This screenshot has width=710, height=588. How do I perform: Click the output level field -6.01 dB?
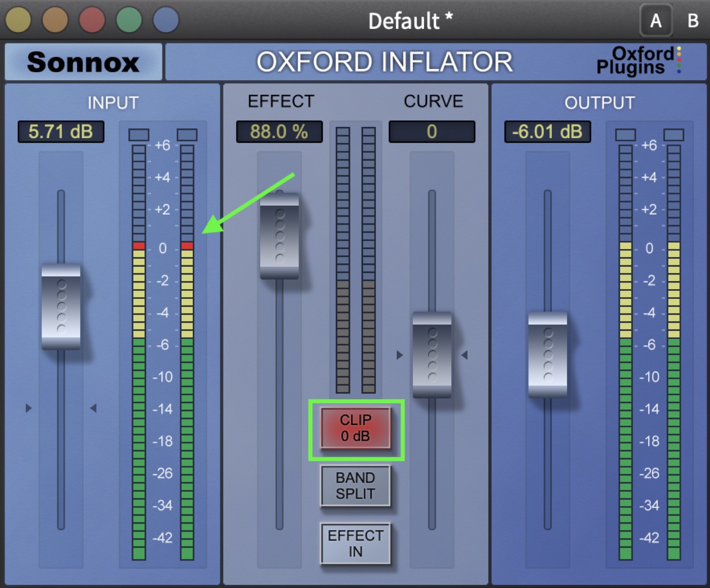pyautogui.click(x=548, y=132)
